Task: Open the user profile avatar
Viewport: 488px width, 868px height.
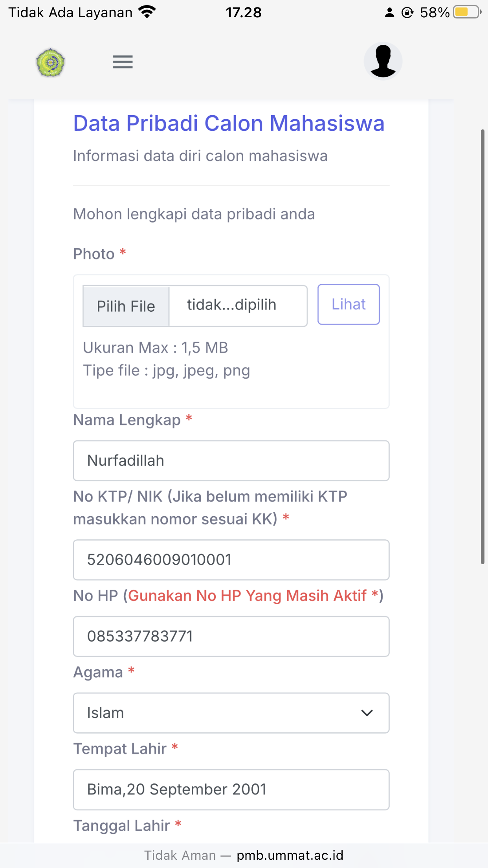Action: click(383, 61)
